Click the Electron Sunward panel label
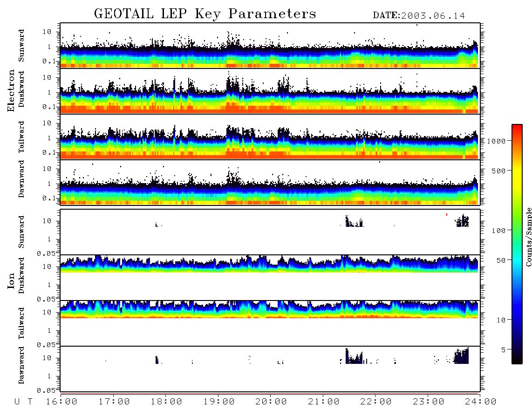The width and height of the screenshot is (532, 410). (x=21, y=46)
